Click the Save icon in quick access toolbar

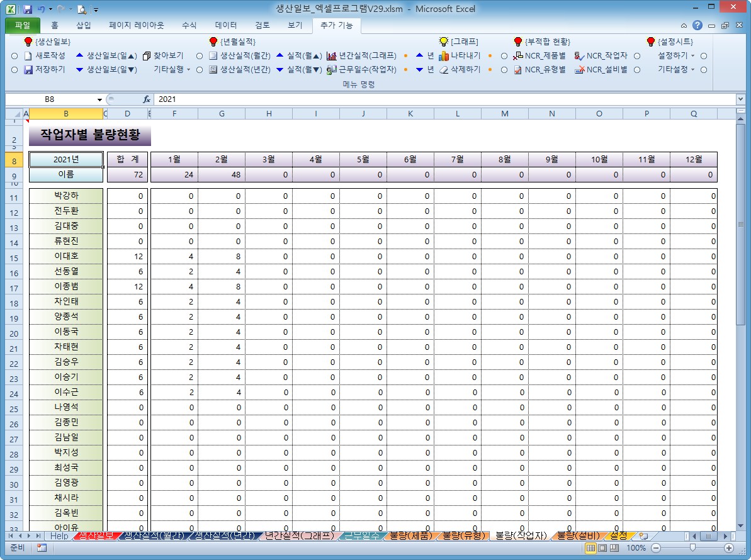point(27,9)
